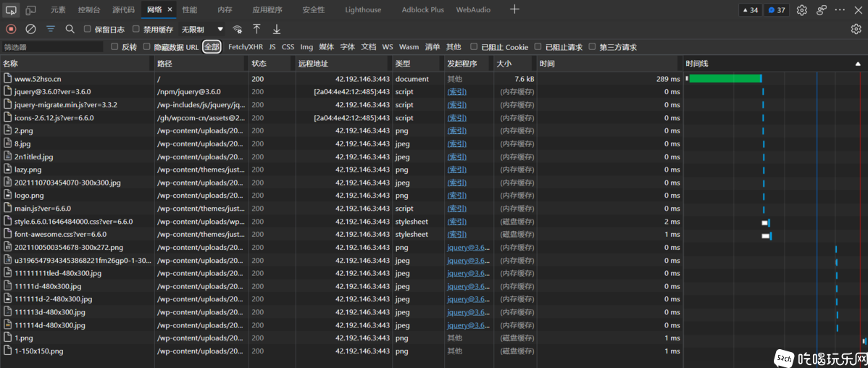Viewport: 868px width, 368px height.
Task: Enable 保留日志 checkbox
Action: [88, 29]
